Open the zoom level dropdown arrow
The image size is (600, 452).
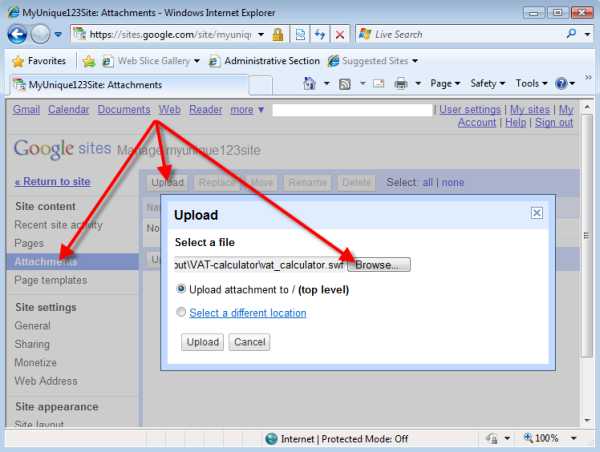(574, 438)
